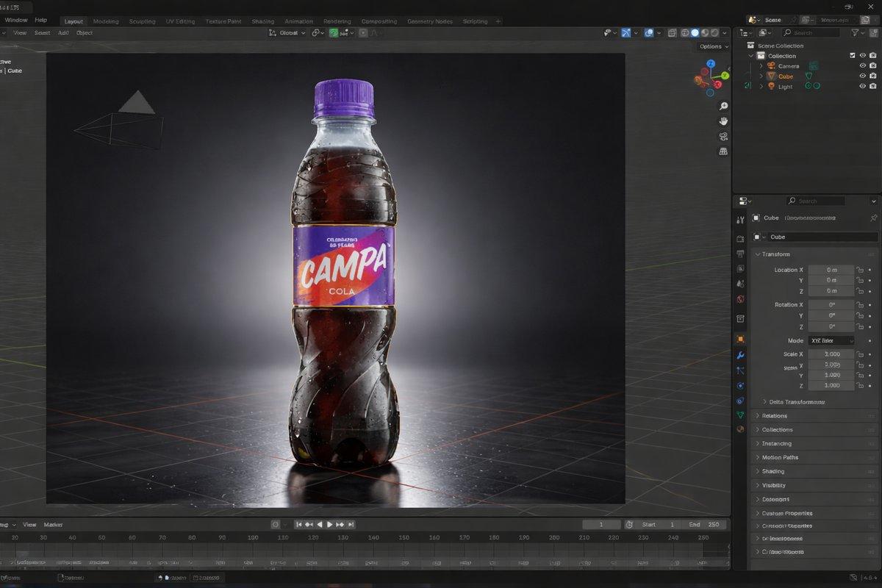Open the Help menu
The height and width of the screenshot is (588, 882).
coord(40,20)
